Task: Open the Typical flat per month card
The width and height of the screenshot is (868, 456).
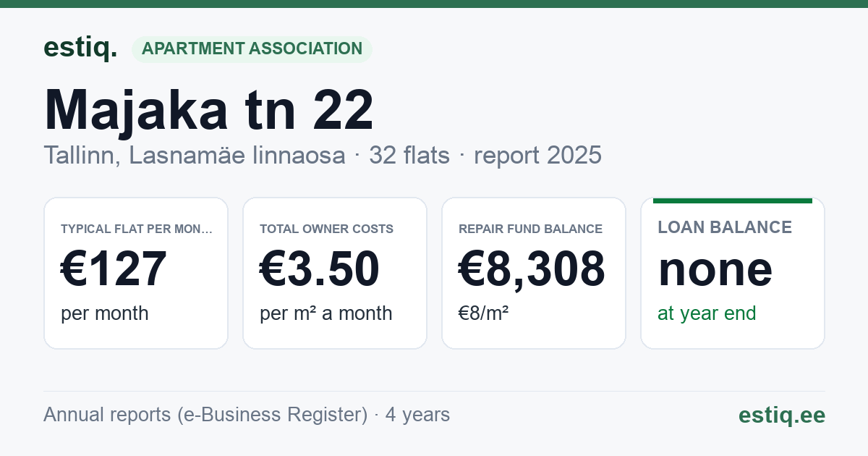Action: point(136,273)
